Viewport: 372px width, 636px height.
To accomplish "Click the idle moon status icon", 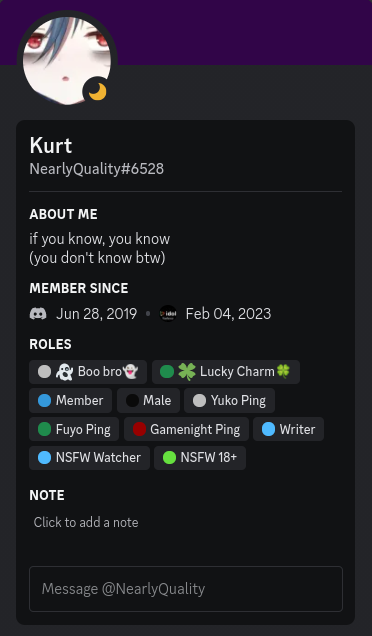I will pos(97,92).
